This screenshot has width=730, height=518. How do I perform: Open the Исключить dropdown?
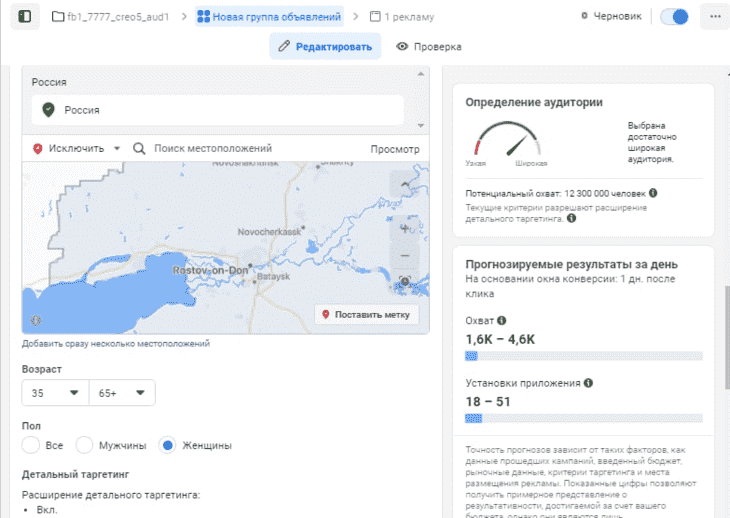(x=77, y=148)
